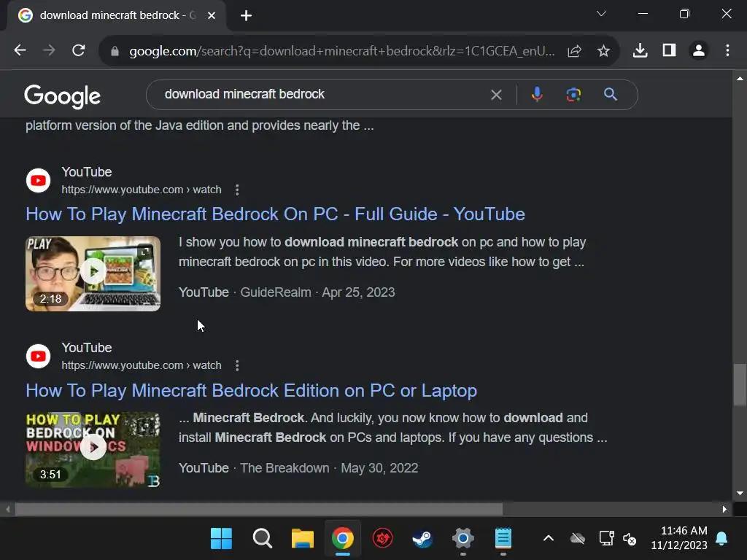The width and height of the screenshot is (747, 560).
Task: Open the Windows Start menu
Action: coord(221,539)
